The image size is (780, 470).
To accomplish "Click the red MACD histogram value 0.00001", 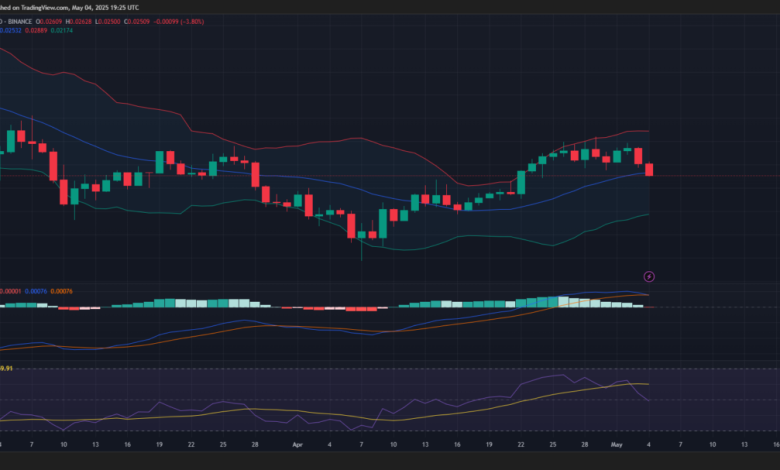I will tap(10, 291).
